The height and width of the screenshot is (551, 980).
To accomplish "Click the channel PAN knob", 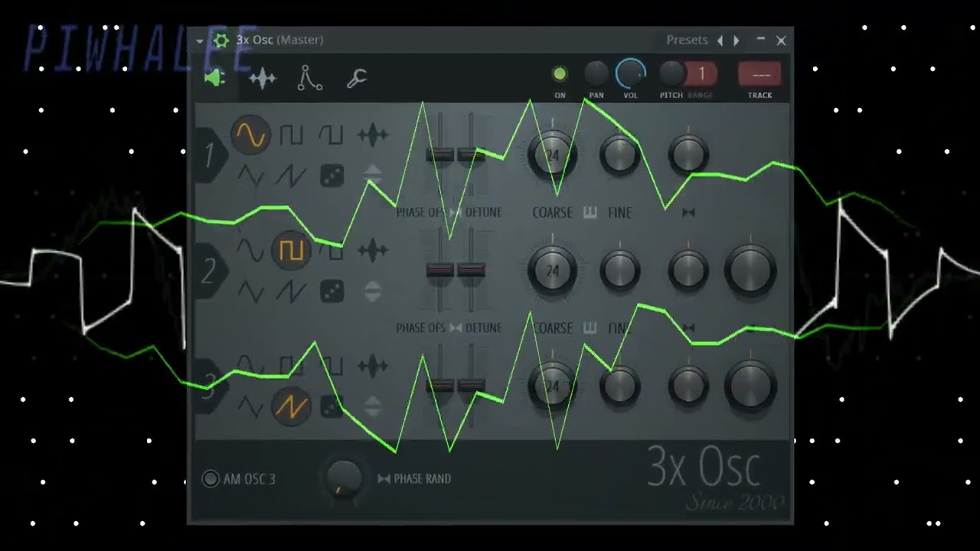I will 596,74.
